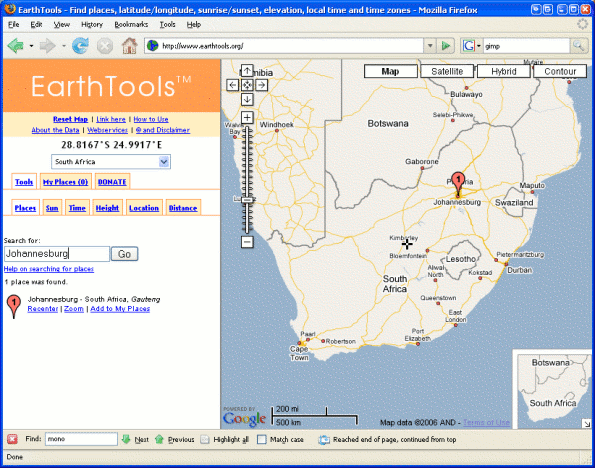
Task: Open the History menu
Action: [x=92, y=24]
